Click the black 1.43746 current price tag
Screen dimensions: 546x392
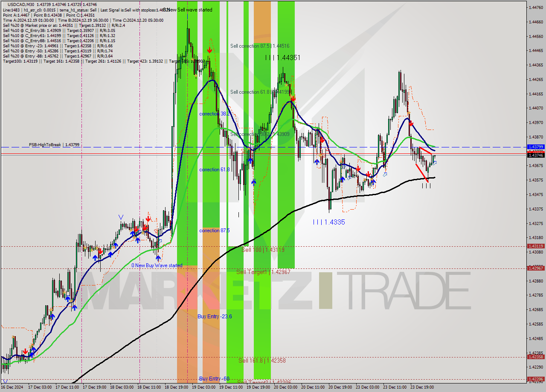pos(536,155)
